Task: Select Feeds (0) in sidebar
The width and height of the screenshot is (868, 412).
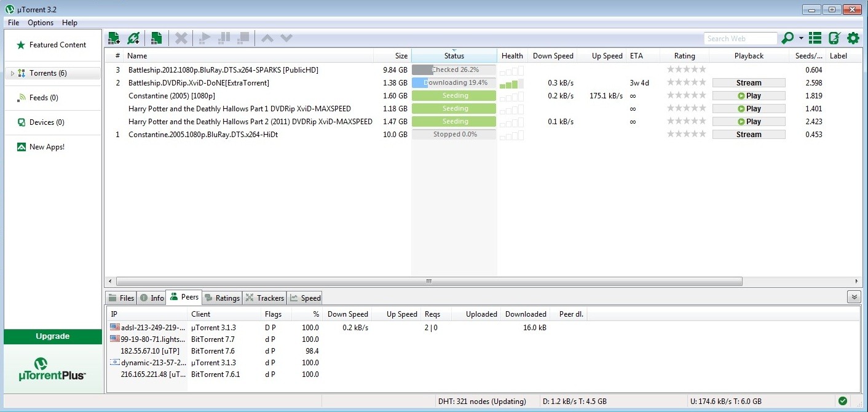Action: coord(52,98)
